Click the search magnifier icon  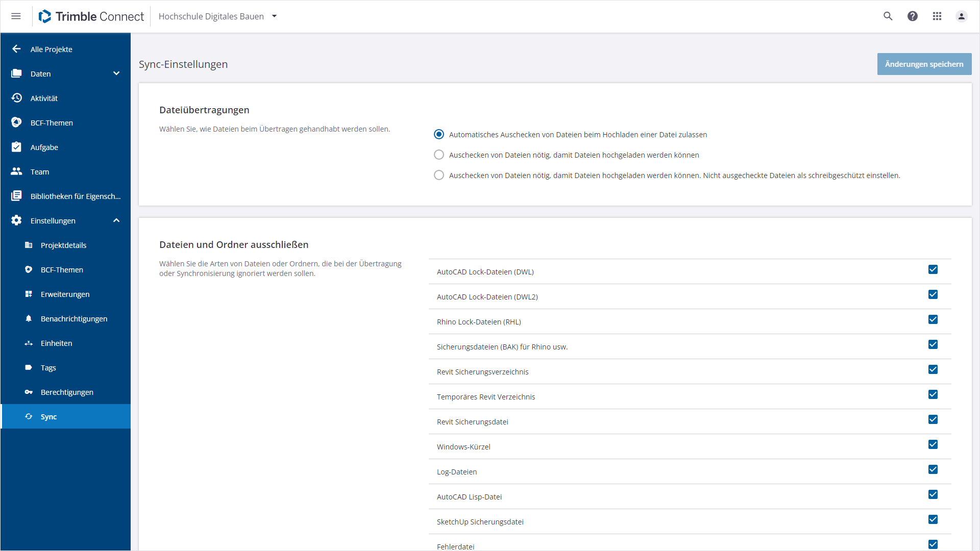888,16
